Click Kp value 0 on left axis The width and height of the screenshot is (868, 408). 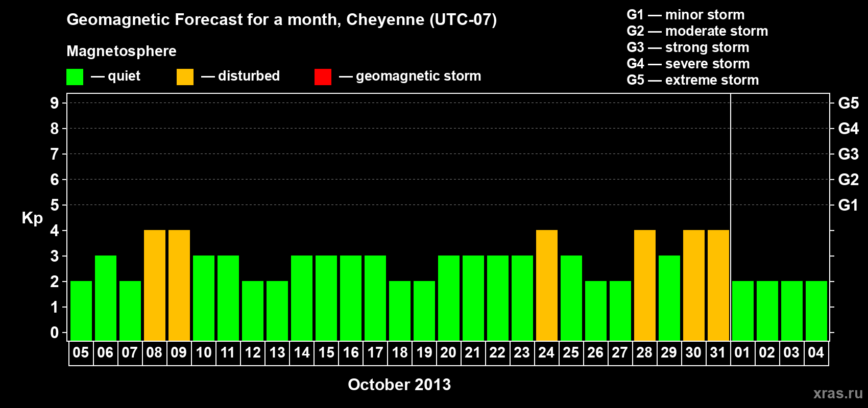click(55, 333)
